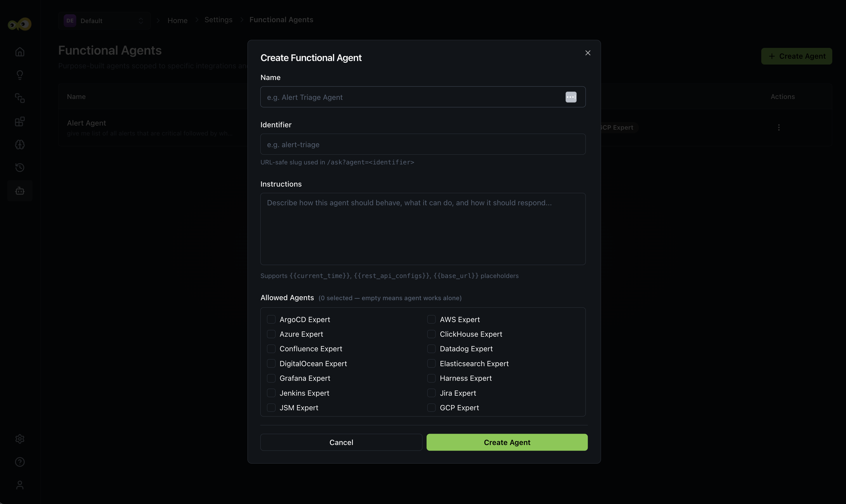The height and width of the screenshot is (504, 846).
Task: Expand the Default workspace selector
Action: (x=104, y=21)
